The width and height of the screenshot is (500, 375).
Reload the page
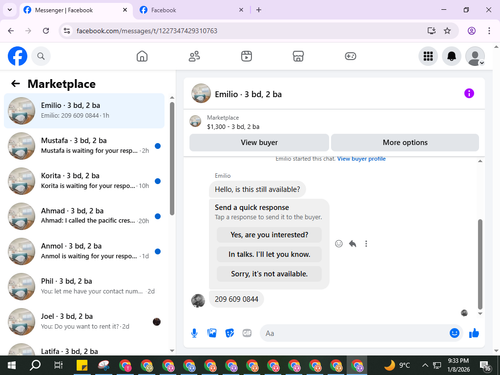coord(46,31)
